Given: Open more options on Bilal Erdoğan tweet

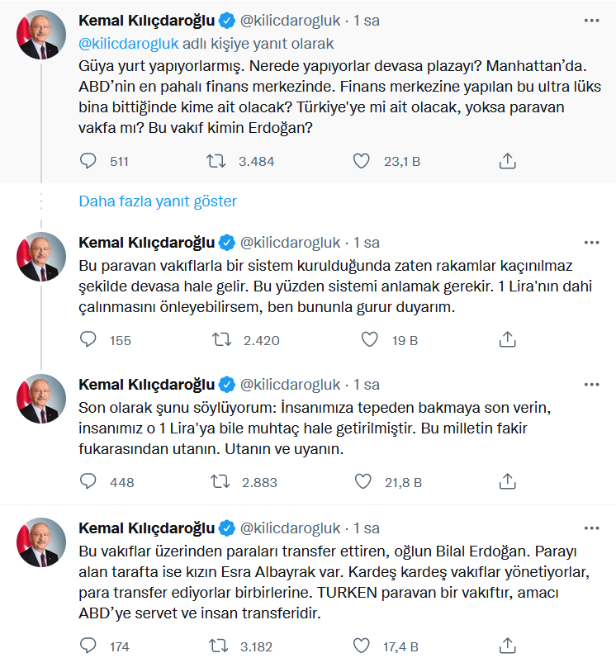Looking at the screenshot, I should 591,528.
